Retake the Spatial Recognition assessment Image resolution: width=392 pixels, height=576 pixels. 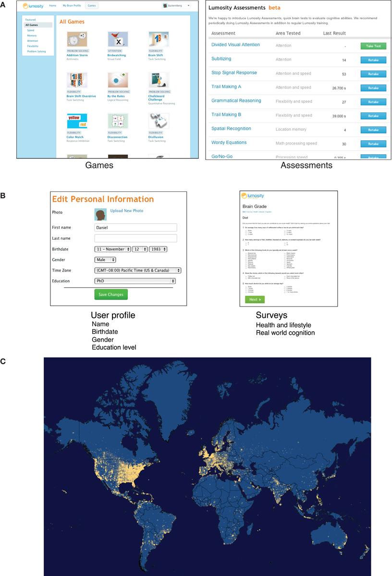pos(373,130)
